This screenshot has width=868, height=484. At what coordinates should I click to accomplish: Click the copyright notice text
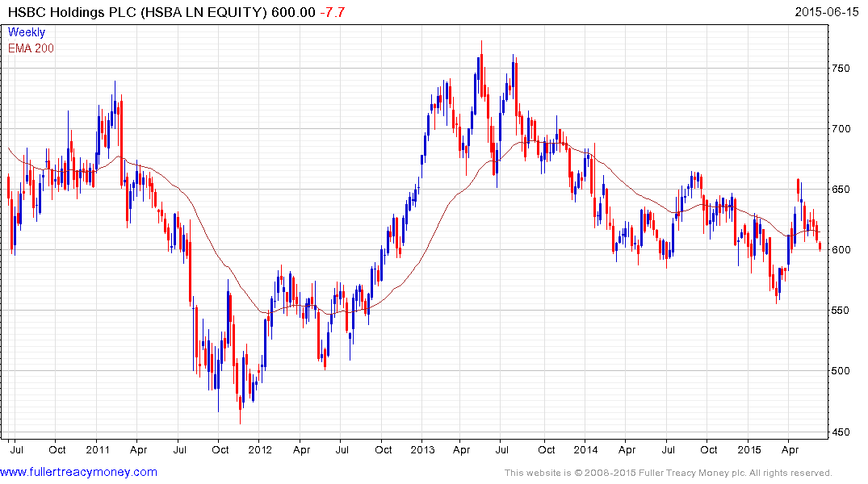pos(669,473)
